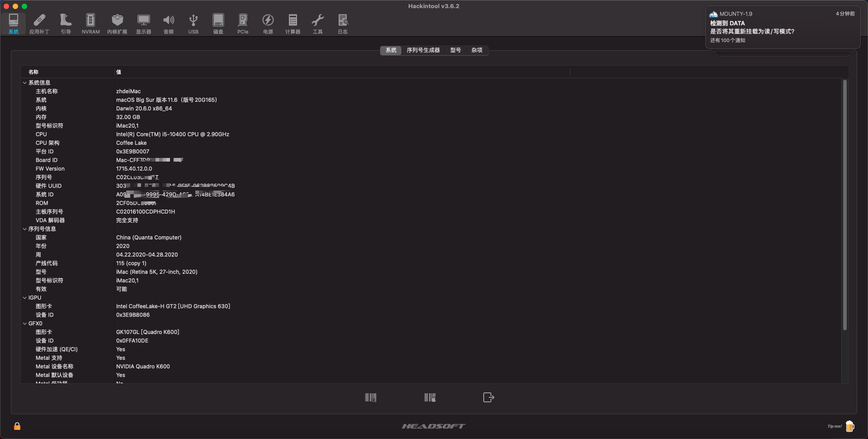Image resolution: width=868 pixels, height=439 pixels.
Task: Open the 系统 toolbar section
Action: click(14, 24)
